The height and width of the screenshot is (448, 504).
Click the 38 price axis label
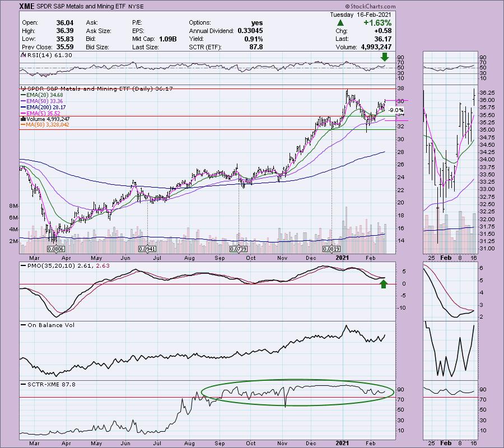click(400, 88)
